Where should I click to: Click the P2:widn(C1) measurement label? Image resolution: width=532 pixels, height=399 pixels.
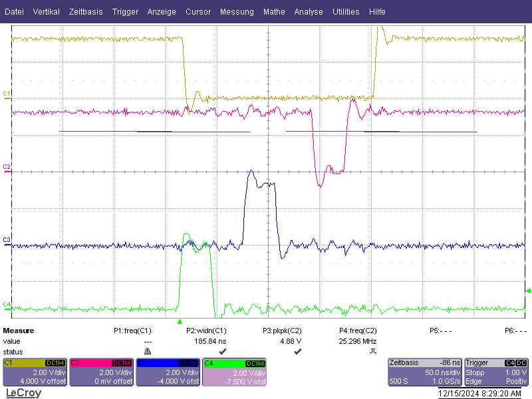pos(206,331)
